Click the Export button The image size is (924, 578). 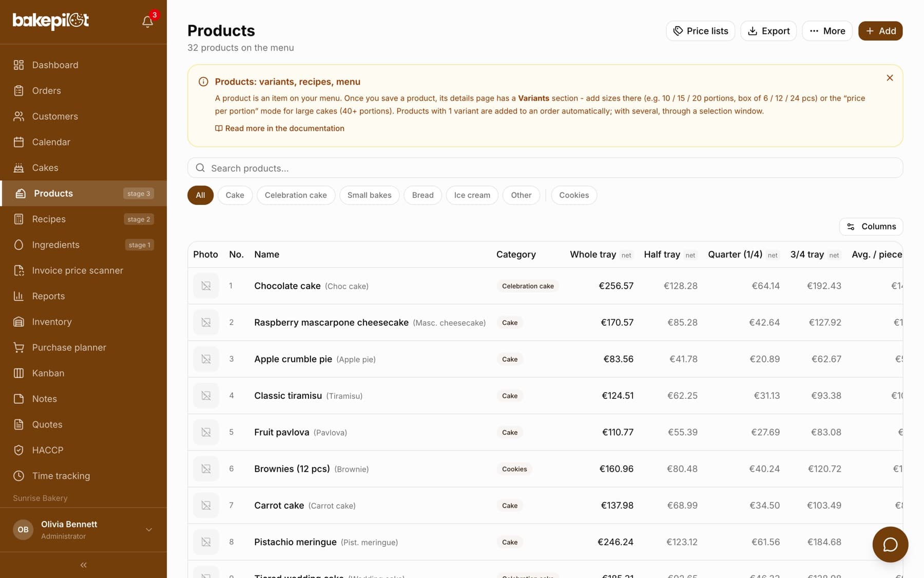click(x=768, y=31)
